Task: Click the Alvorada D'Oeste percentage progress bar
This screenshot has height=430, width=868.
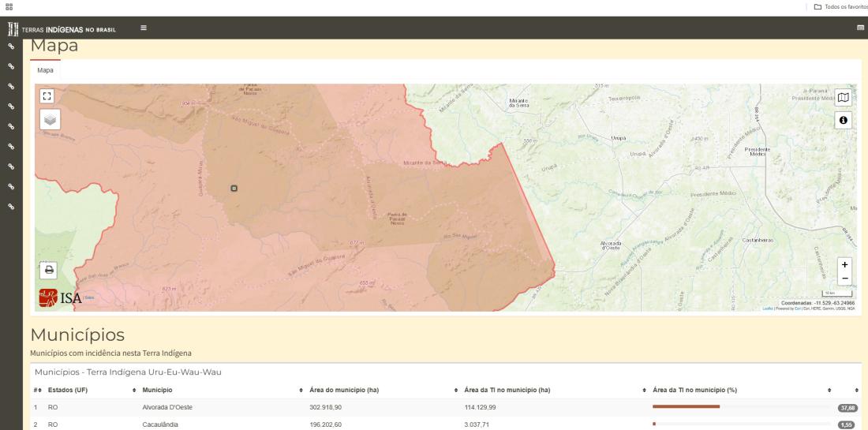Action: (686, 407)
